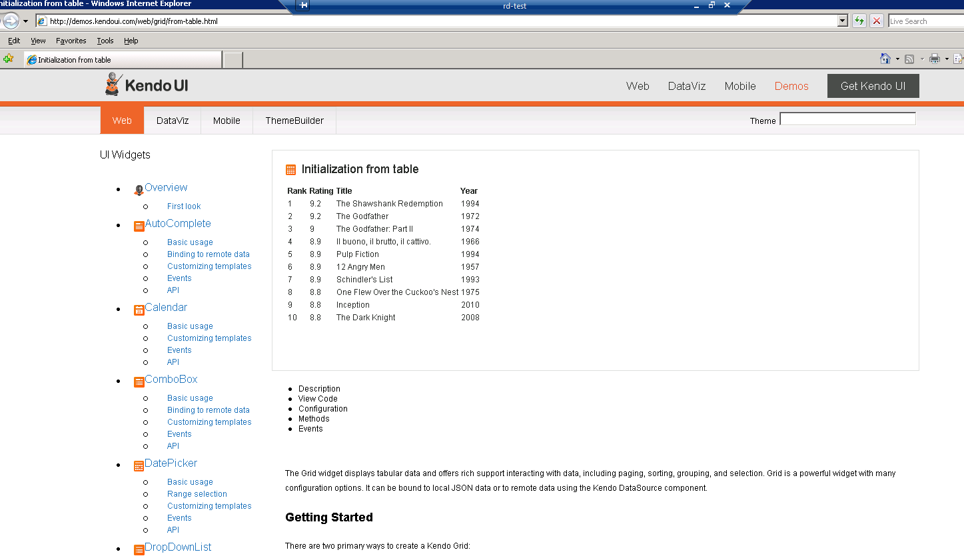Expand the Print button dropdown arrow
964x560 pixels.
947,59
